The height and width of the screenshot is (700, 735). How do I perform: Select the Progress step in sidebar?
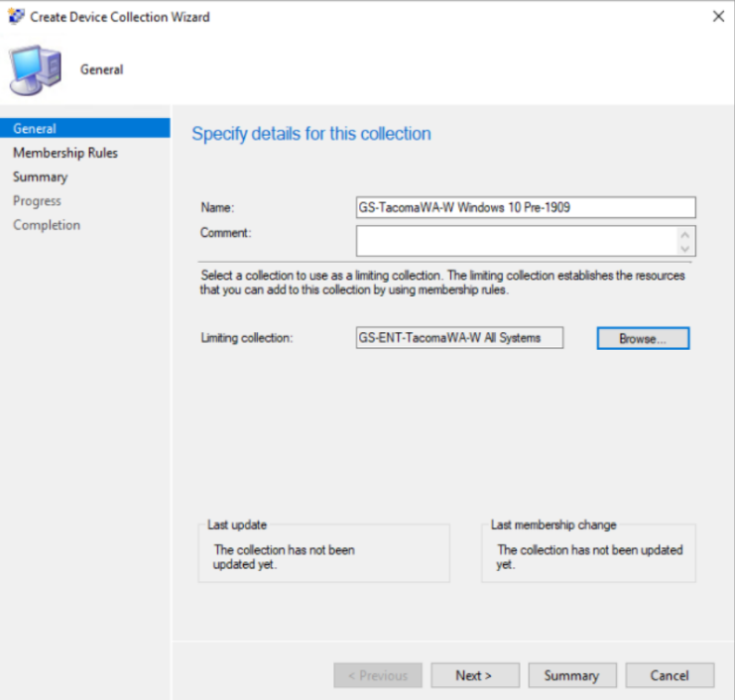click(x=37, y=201)
